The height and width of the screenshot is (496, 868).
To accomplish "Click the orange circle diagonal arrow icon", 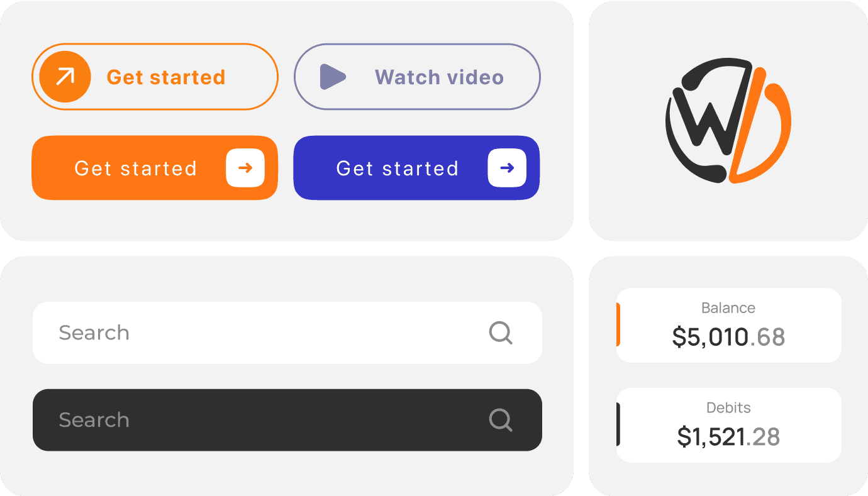I will 65,77.
